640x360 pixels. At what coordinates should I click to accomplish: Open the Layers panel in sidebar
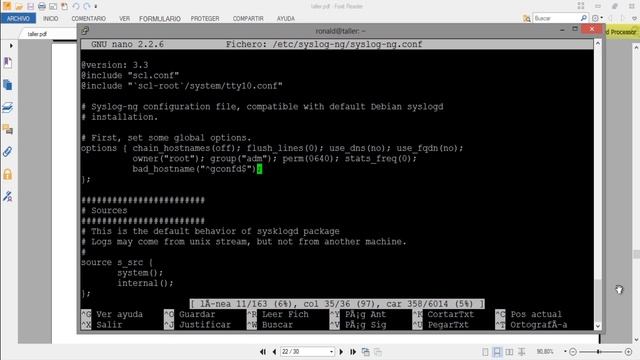[8, 107]
